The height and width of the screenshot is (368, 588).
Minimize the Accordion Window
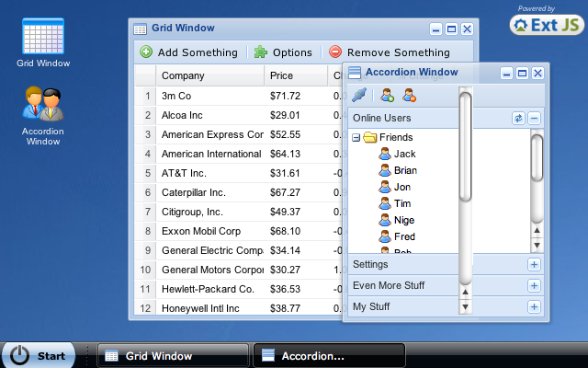click(506, 74)
